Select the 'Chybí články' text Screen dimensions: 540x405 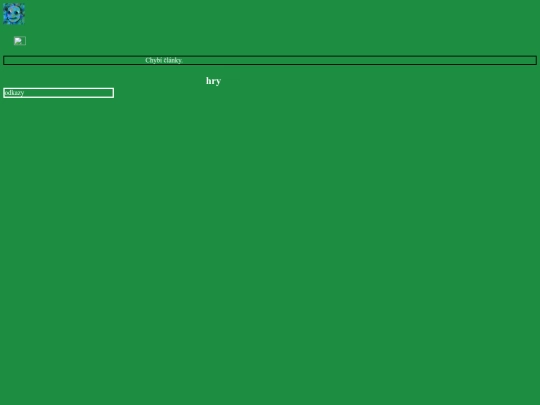163,60
